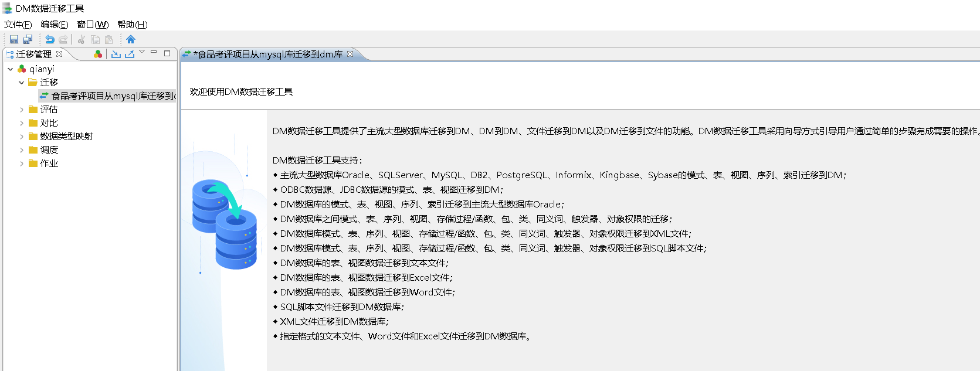Image resolution: width=980 pixels, height=371 pixels.
Task: Collapse the qianyi project node
Action: 11,69
